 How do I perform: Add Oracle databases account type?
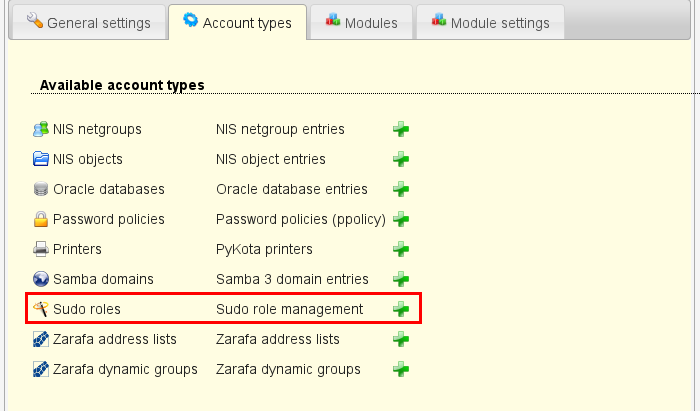[401, 189]
